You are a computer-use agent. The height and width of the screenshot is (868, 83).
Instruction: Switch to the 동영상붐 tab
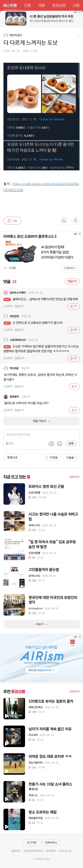(x=59, y=5)
